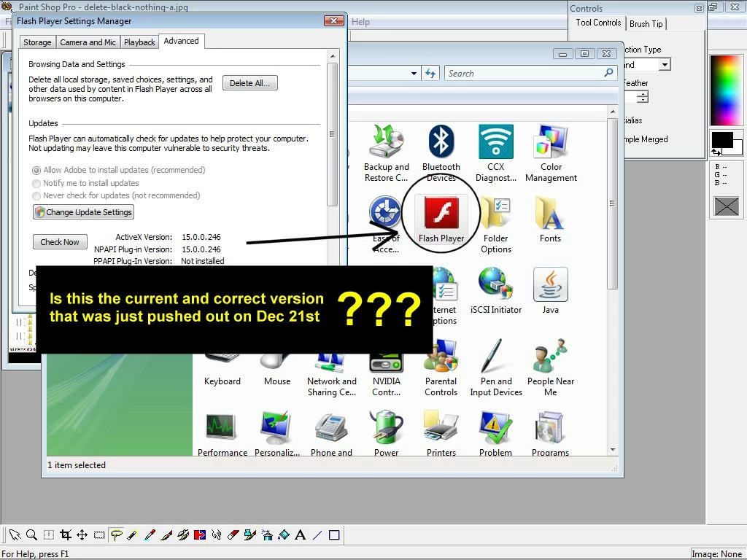This screenshot has height=560, width=747.
Task: Open Pen and Input Devices icon
Action: tap(496, 367)
